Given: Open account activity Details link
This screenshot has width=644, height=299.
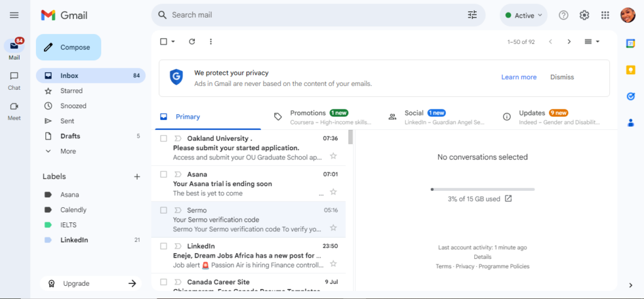Looking at the screenshot, I should 482,257.
